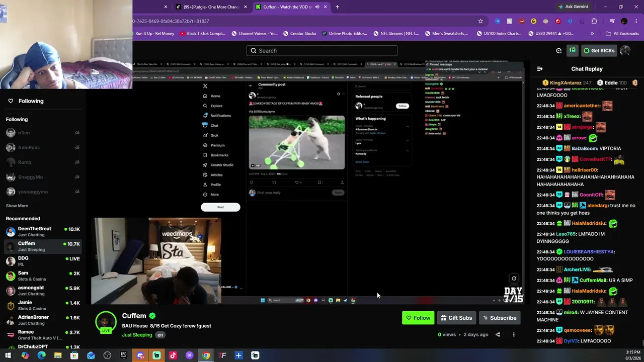
Task: Open Chrome media controls icon
Action: tap(612, 21)
